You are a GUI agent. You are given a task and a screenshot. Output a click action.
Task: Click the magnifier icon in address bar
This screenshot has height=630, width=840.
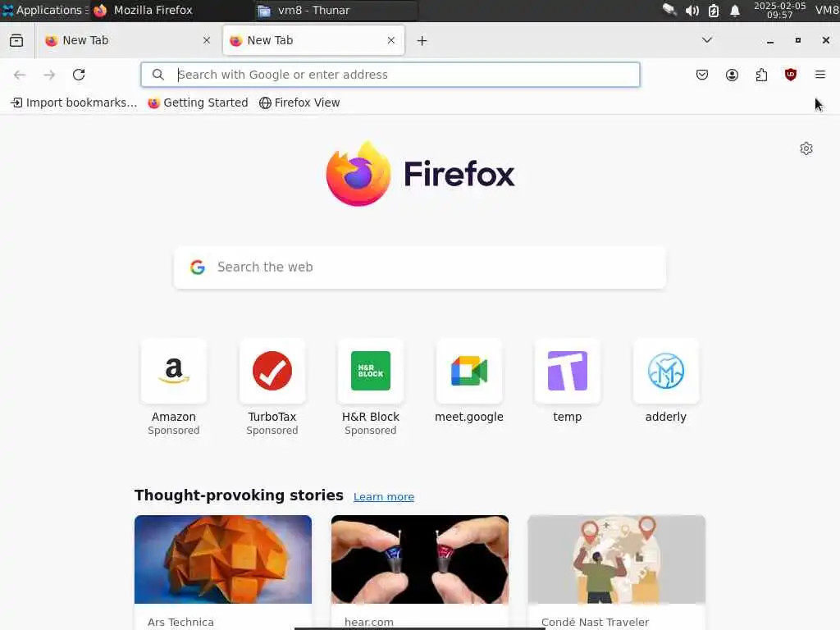158,75
